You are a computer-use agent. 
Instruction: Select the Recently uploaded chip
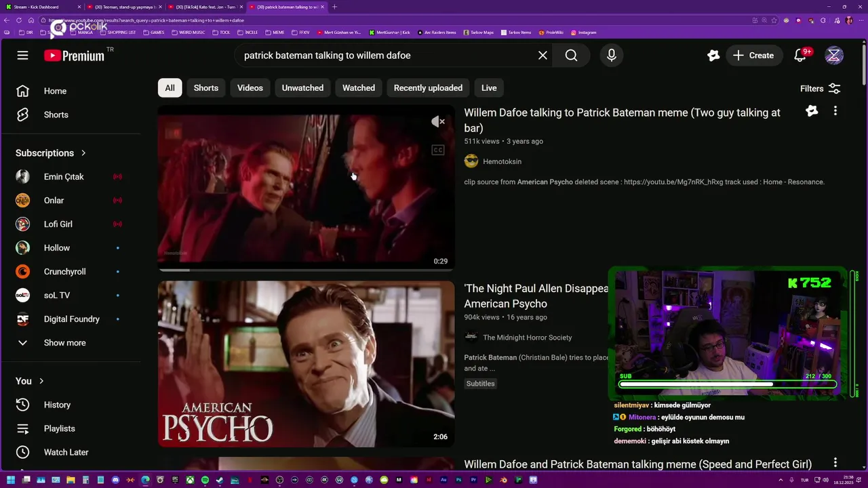pos(428,88)
